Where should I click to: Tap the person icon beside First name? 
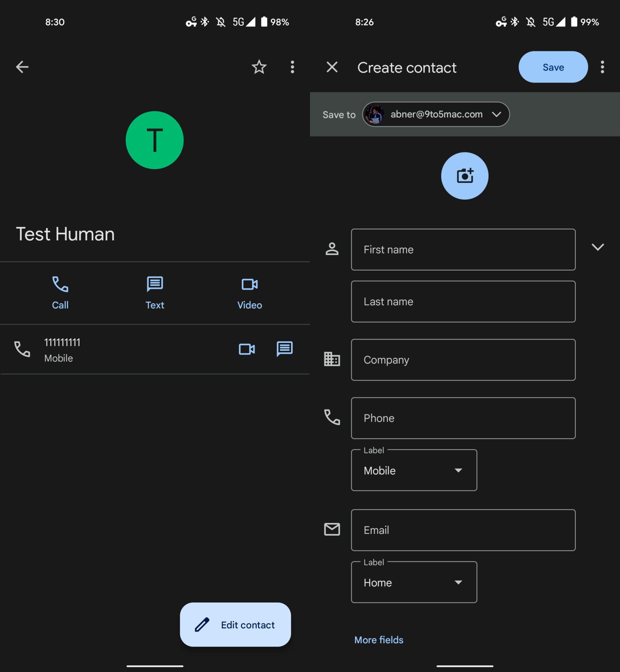[x=332, y=249]
